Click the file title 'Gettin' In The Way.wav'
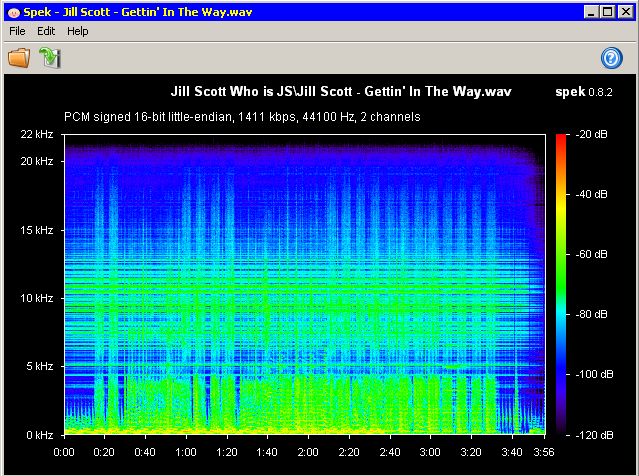This screenshot has height=476, width=639. pyautogui.click(x=438, y=91)
